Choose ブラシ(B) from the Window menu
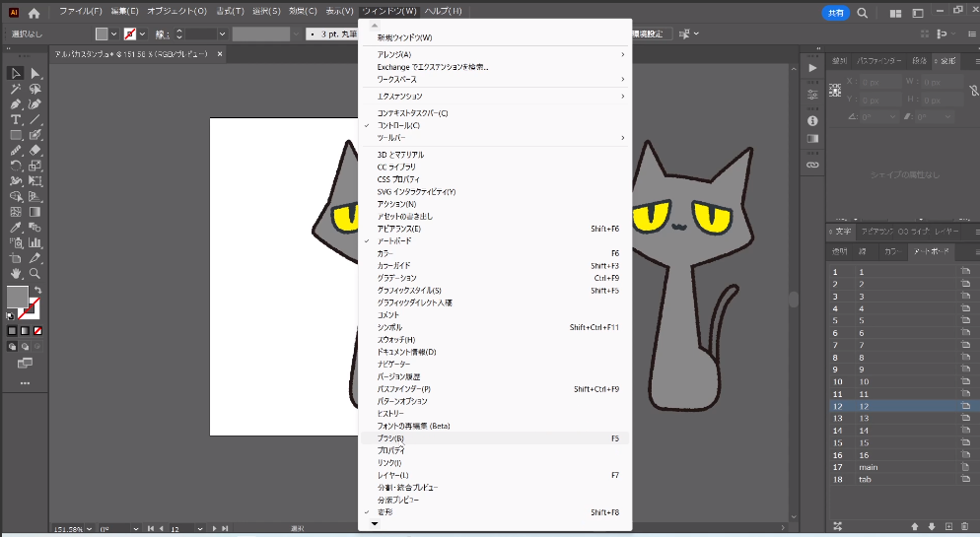Viewport: 980px width, 537px height. tap(390, 438)
